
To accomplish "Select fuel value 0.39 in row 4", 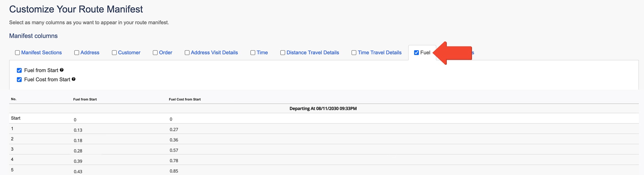I will (x=78, y=161).
